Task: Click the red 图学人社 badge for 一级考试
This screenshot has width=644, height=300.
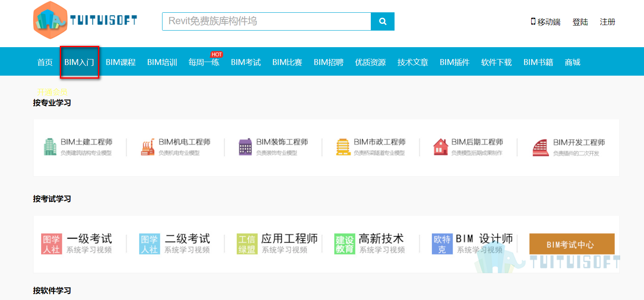Action: tap(51, 244)
